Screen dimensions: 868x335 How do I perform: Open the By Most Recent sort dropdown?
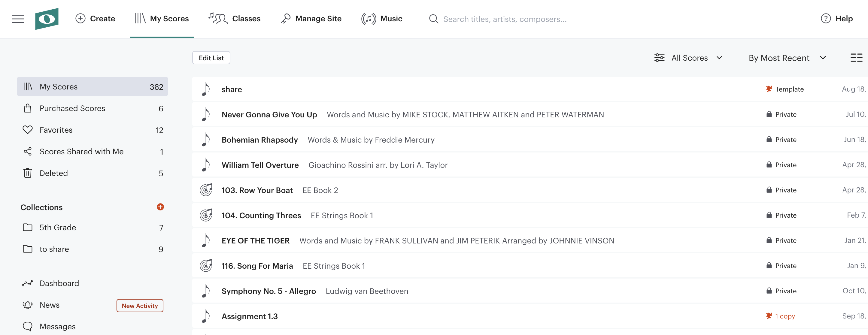pyautogui.click(x=787, y=58)
